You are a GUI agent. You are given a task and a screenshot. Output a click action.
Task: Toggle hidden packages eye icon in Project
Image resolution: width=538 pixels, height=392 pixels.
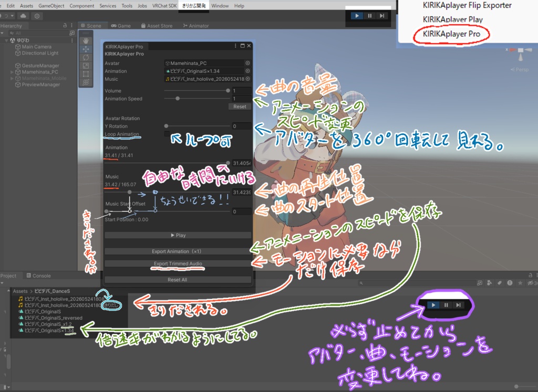click(x=531, y=283)
